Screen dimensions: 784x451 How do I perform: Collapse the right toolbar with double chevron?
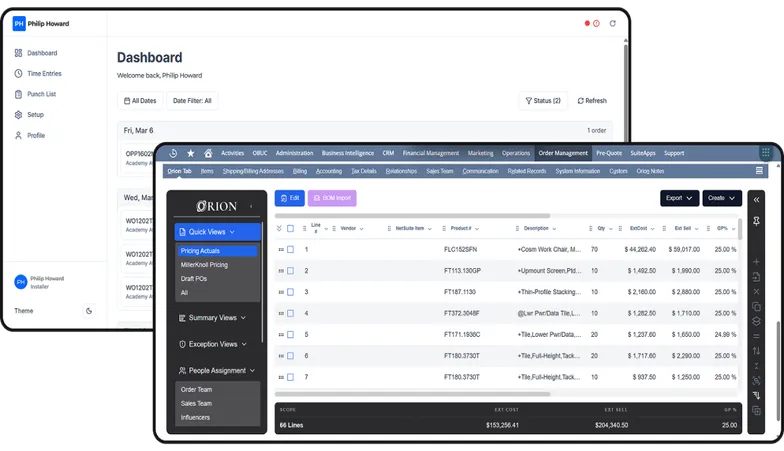pos(756,200)
